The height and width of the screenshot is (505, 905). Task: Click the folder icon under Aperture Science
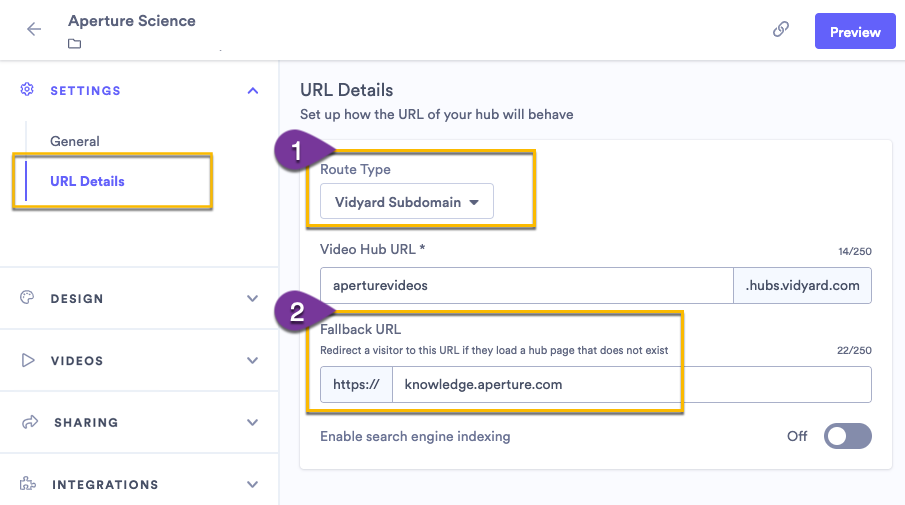(x=74, y=44)
